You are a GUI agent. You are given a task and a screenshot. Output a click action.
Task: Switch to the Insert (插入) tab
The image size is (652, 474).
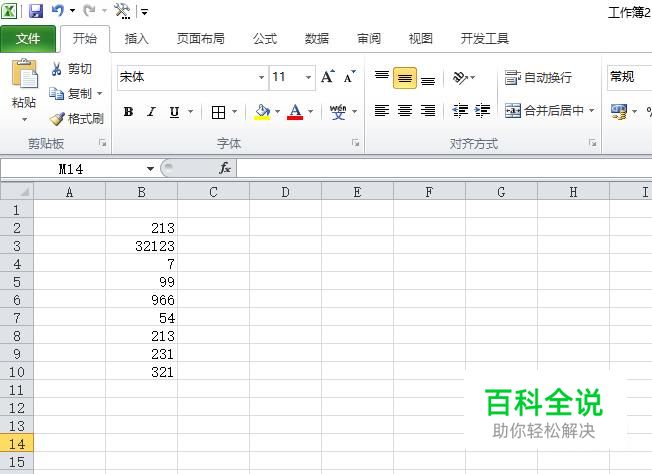click(136, 39)
